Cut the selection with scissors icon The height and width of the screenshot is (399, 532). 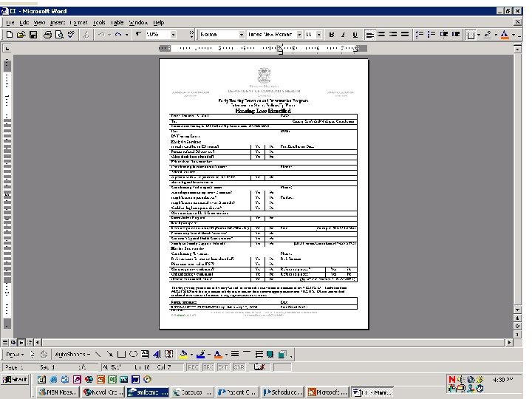click(86, 34)
